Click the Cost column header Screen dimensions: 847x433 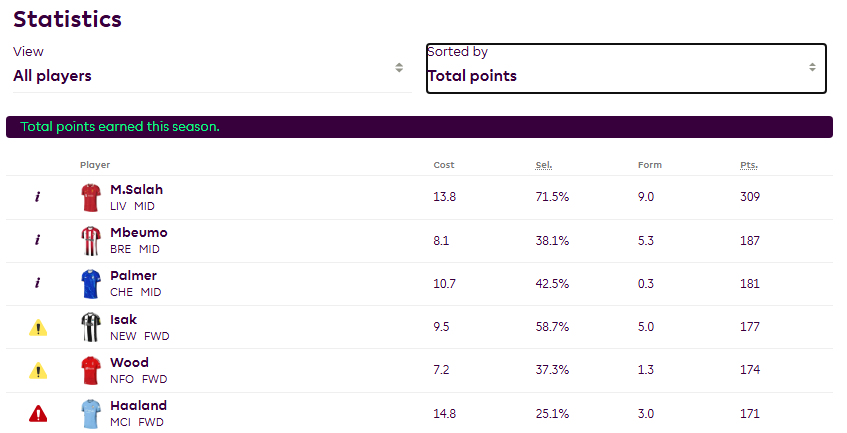click(444, 165)
